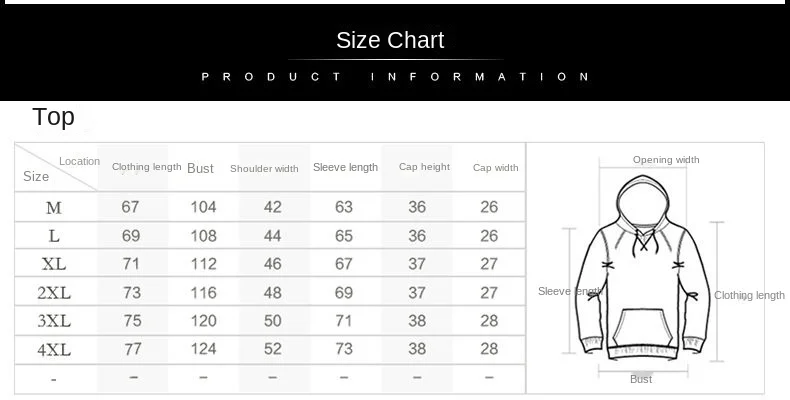Click the Size Chart title

click(390, 40)
